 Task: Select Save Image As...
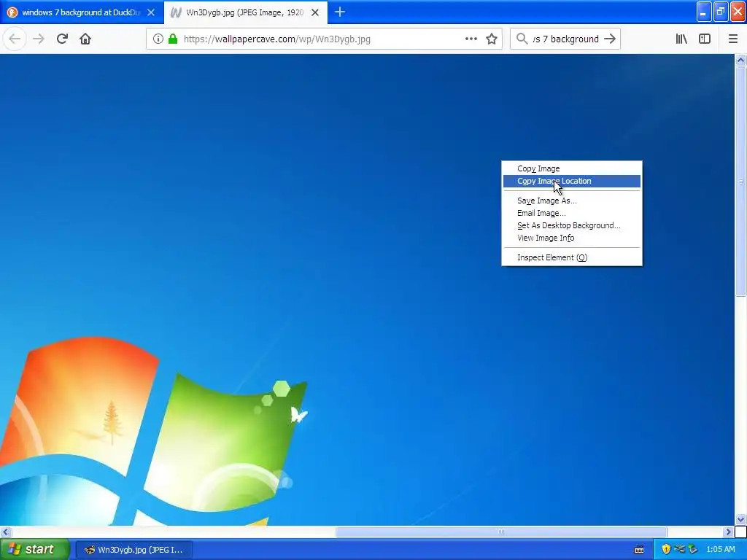pyautogui.click(x=572, y=201)
